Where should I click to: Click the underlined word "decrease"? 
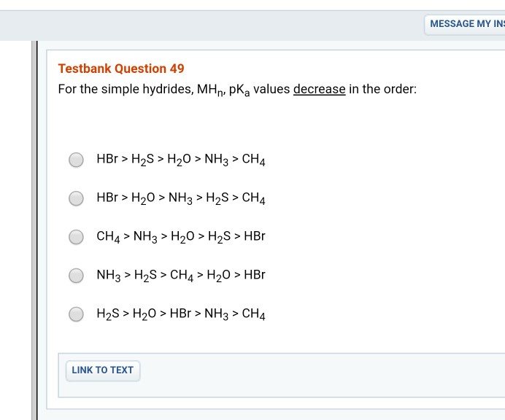(x=319, y=90)
